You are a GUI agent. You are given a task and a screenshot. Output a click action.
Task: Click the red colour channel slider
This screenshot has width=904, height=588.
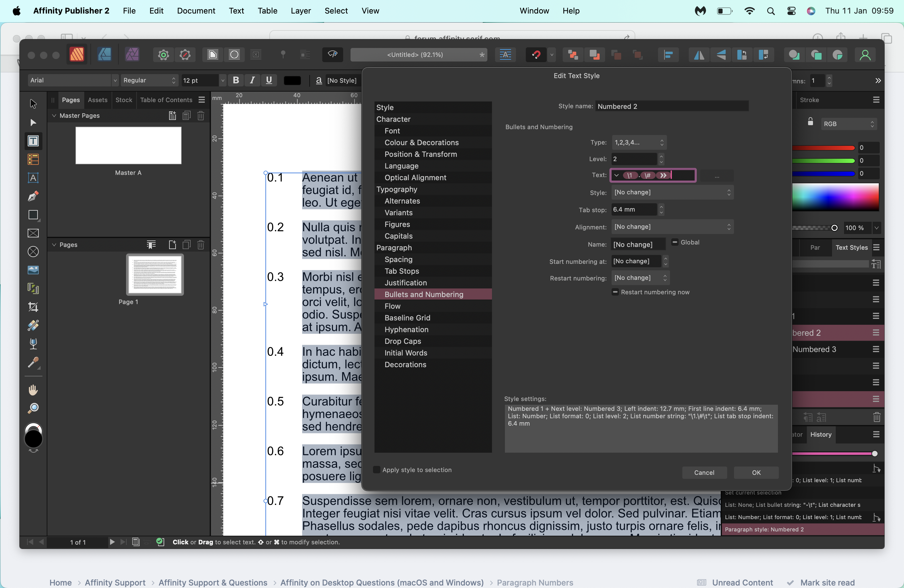pos(823,148)
